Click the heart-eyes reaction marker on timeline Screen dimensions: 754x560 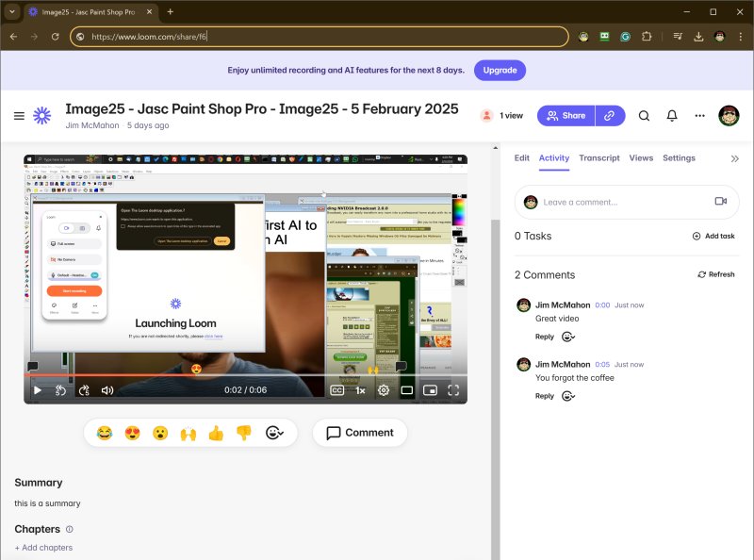196,369
